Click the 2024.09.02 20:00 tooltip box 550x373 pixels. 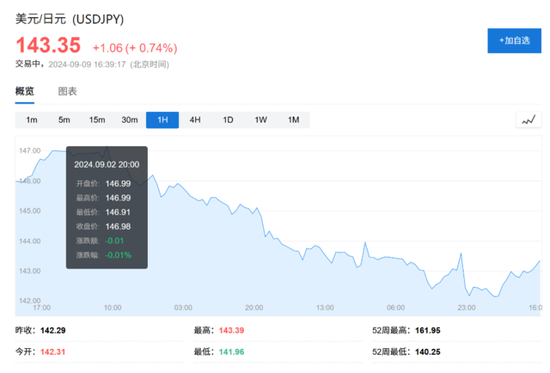click(x=107, y=207)
